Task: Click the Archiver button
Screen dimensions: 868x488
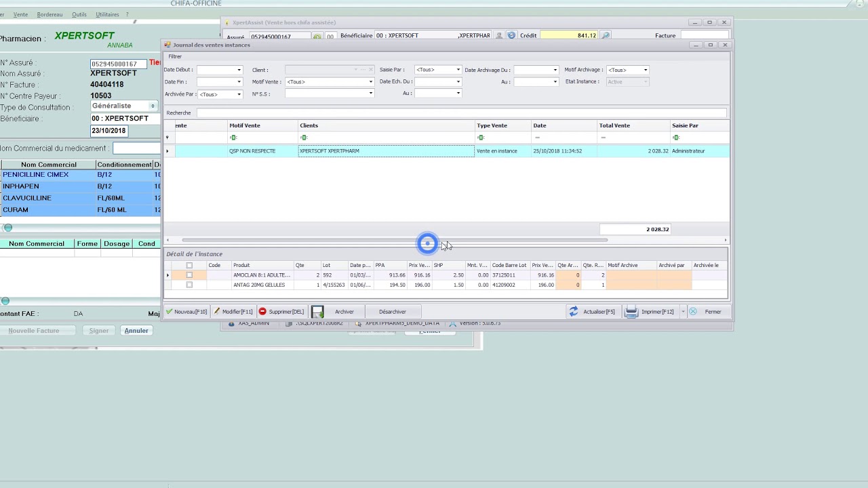Action: 344,312
